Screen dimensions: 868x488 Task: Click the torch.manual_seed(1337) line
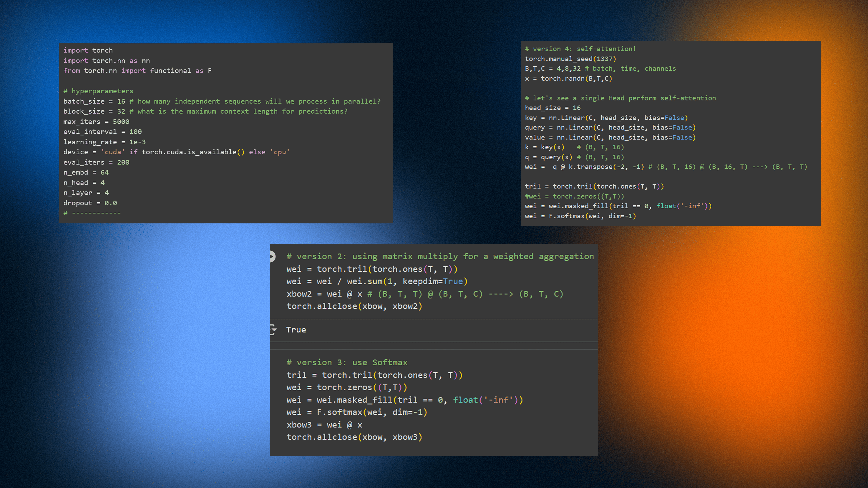[x=570, y=59]
